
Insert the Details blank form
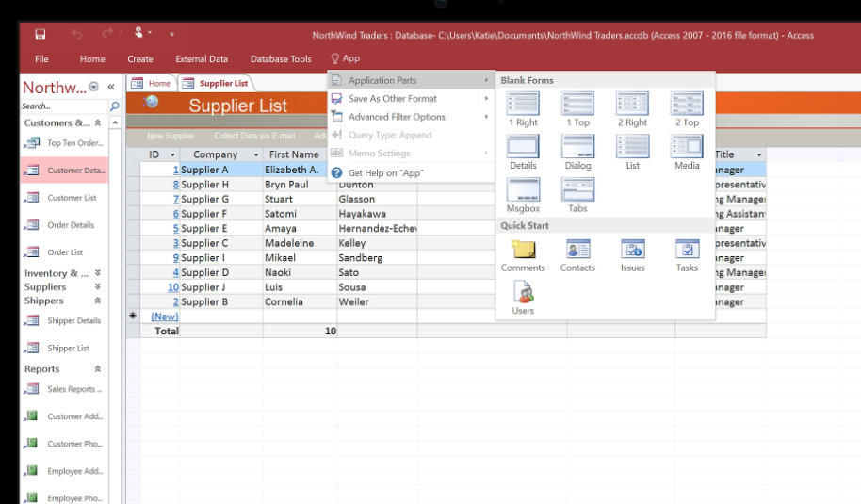pyautogui.click(x=523, y=153)
